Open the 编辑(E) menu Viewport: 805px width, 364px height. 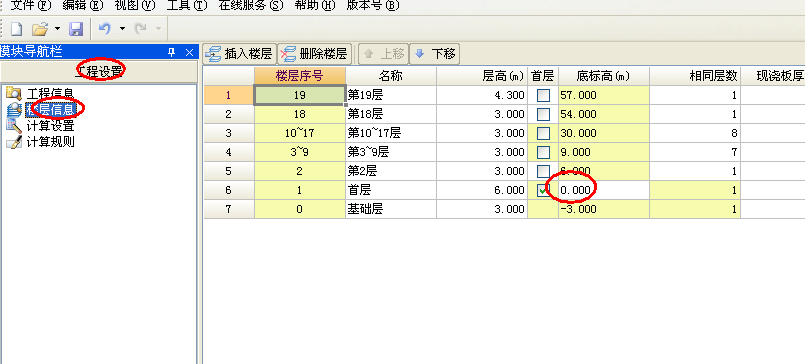tap(83, 6)
